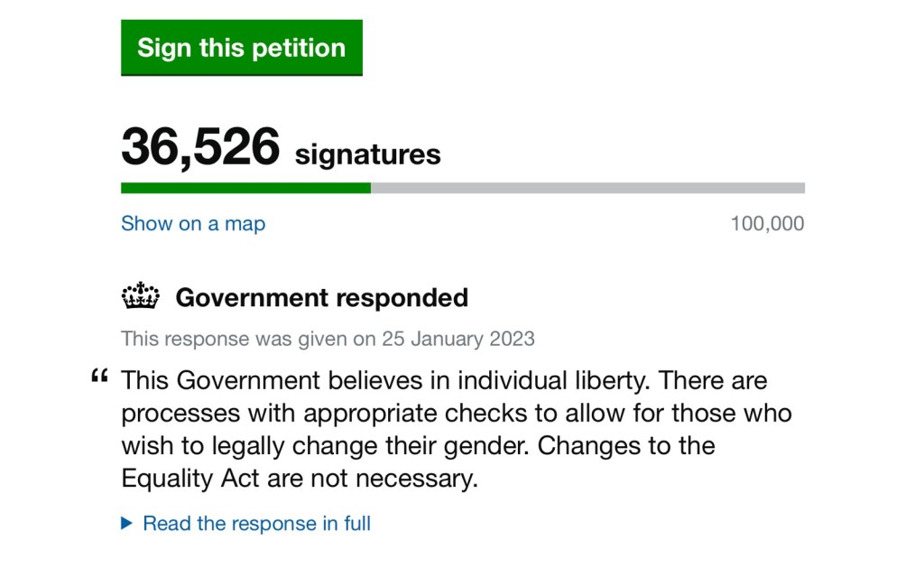Screen dimensions: 924x578
Task: Click the 100,000 signature target number
Action: [x=767, y=223]
